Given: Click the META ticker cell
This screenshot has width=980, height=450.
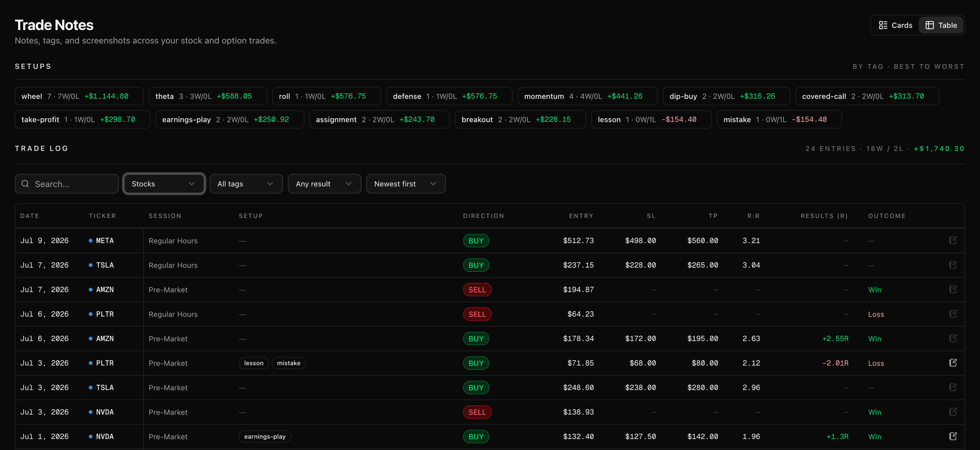Looking at the screenshot, I should pyautogui.click(x=105, y=240).
